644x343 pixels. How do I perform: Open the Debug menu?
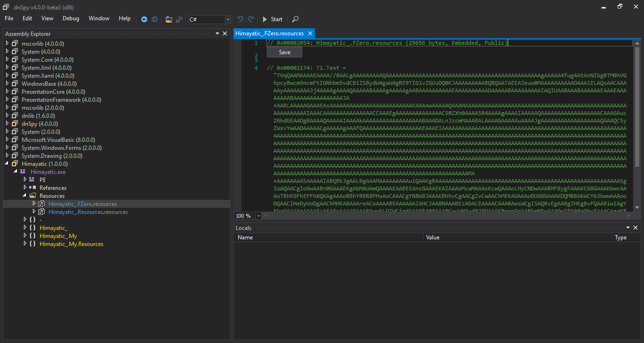pyautogui.click(x=71, y=18)
